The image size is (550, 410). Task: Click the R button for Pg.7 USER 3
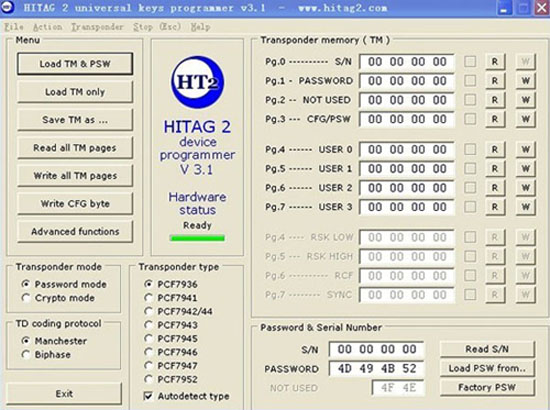pyautogui.click(x=495, y=207)
